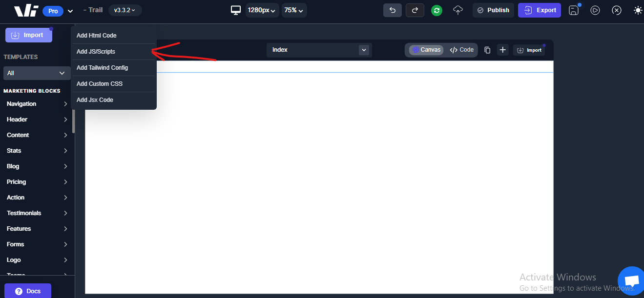Select Add Custom CSS menu item

tap(114, 84)
